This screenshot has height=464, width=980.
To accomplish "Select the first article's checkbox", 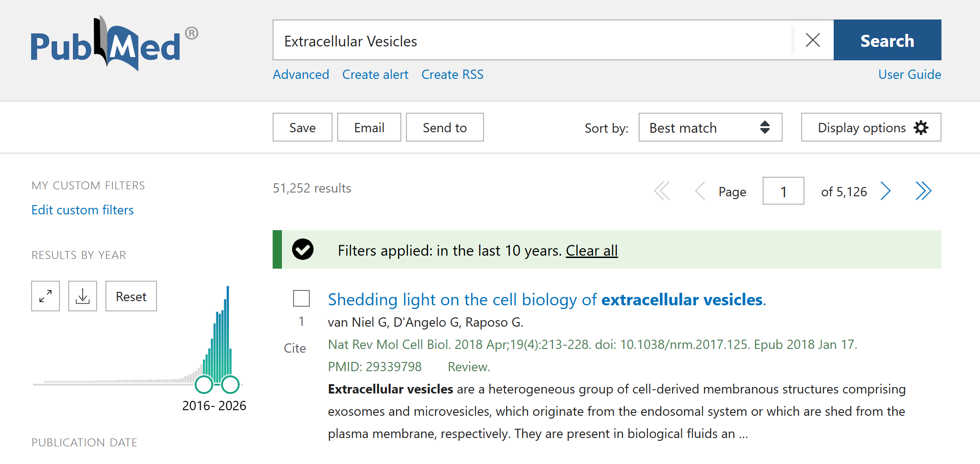I will 301,298.
